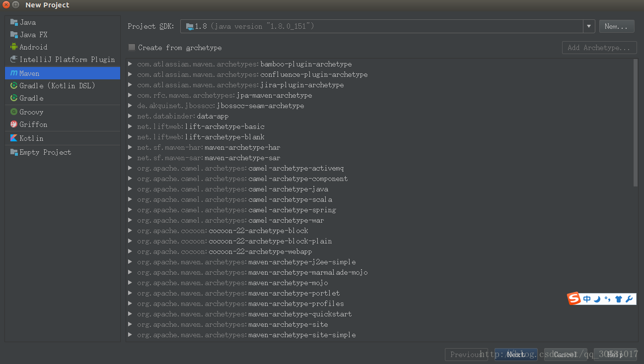Select maven-archetype-marmalade-mojo row
The height and width of the screenshot is (364, 644).
tap(380, 272)
